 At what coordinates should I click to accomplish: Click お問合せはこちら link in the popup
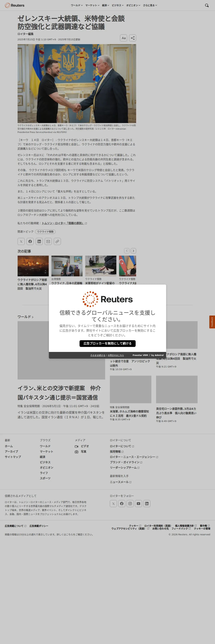pyautogui.click(x=116, y=355)
